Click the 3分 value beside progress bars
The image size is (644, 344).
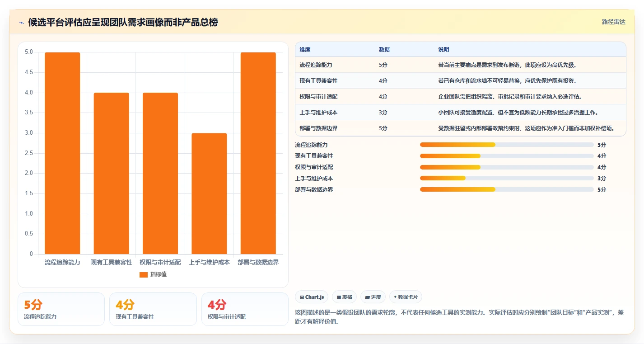coord(602,179)
